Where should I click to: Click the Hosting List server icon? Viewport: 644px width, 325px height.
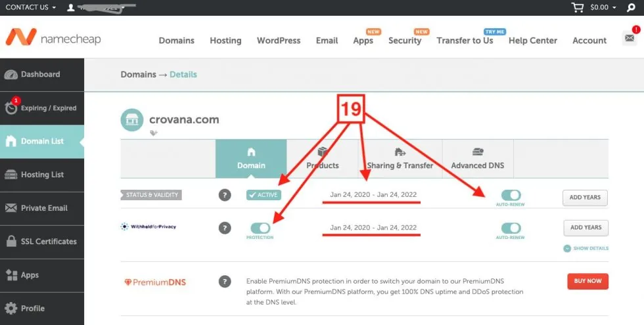[x=11, y=175]
